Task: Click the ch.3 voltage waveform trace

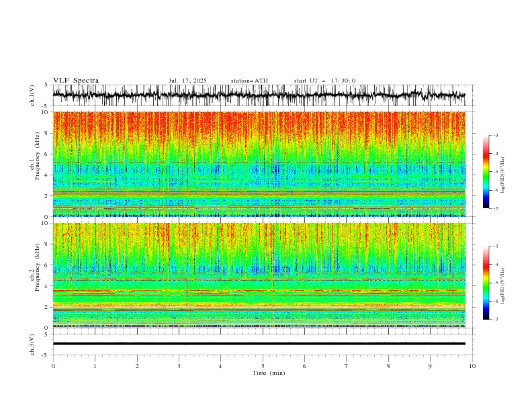Action: pos(259,344)
